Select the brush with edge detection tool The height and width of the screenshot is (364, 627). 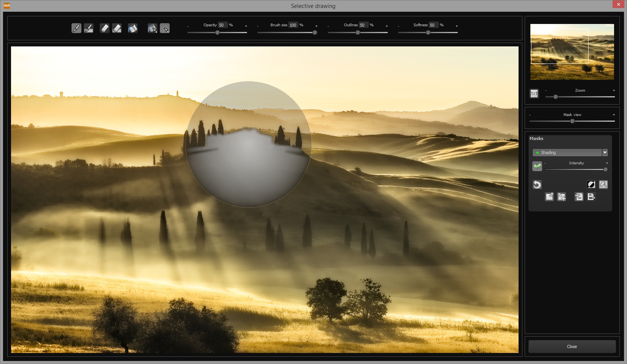[x=89, y=28]
